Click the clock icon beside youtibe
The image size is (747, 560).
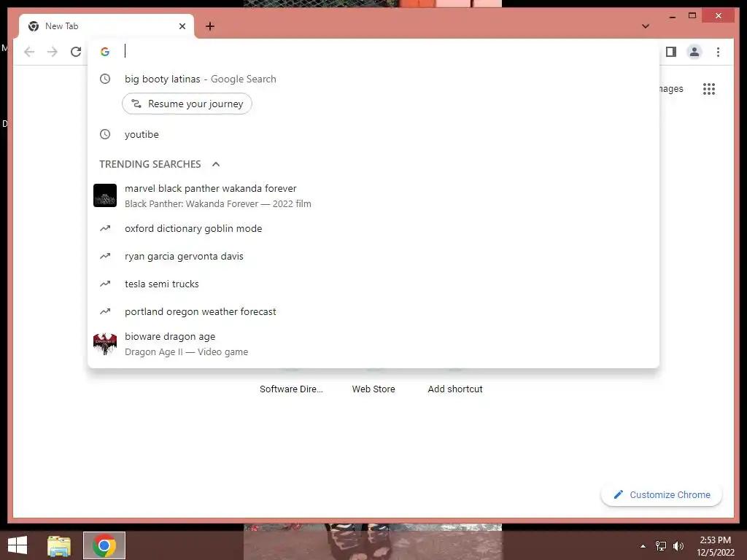coord(105,134)
